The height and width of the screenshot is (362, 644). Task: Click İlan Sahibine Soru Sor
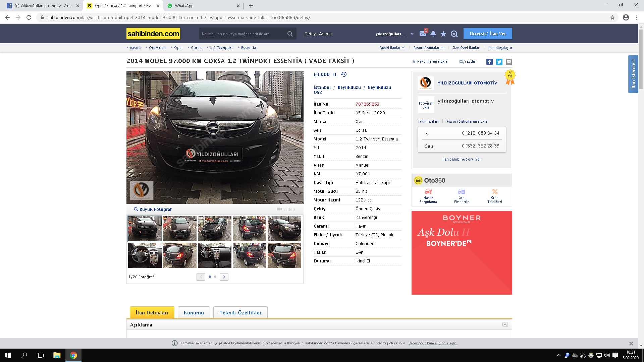tap(462, 159)
